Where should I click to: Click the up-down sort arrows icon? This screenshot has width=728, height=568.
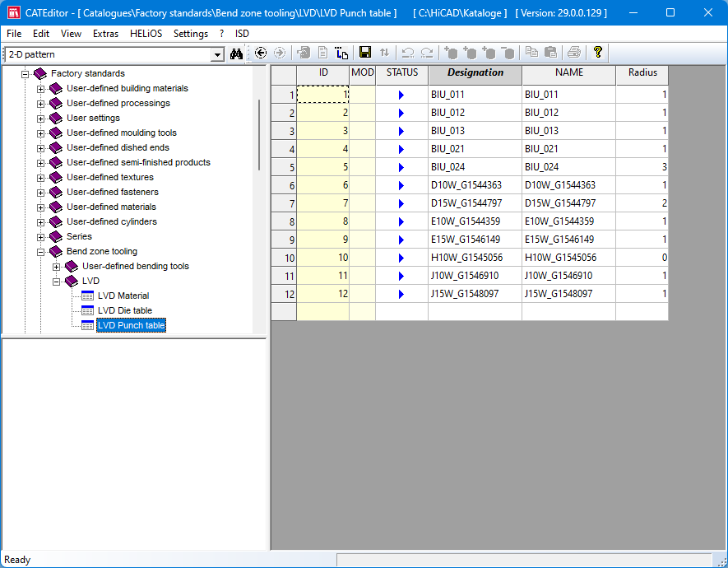pos(384,53)
